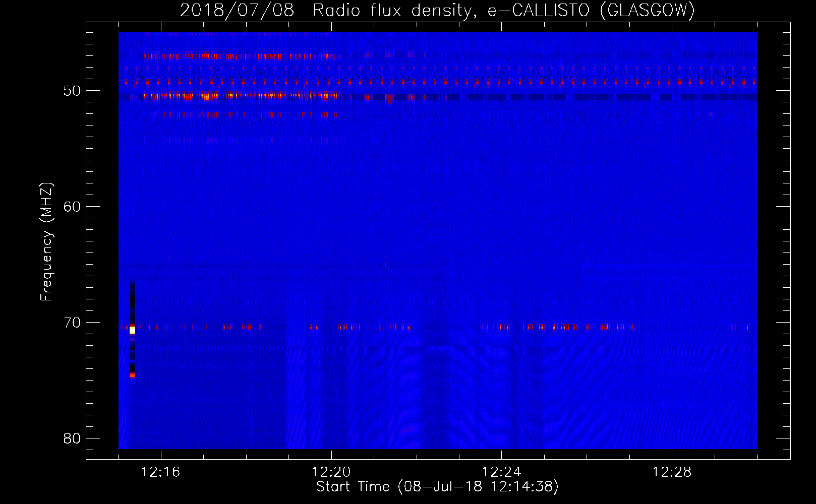Screen dimensions: 816x504
Task: Click the 12:20 time tick label
Action: pos(331,472)
